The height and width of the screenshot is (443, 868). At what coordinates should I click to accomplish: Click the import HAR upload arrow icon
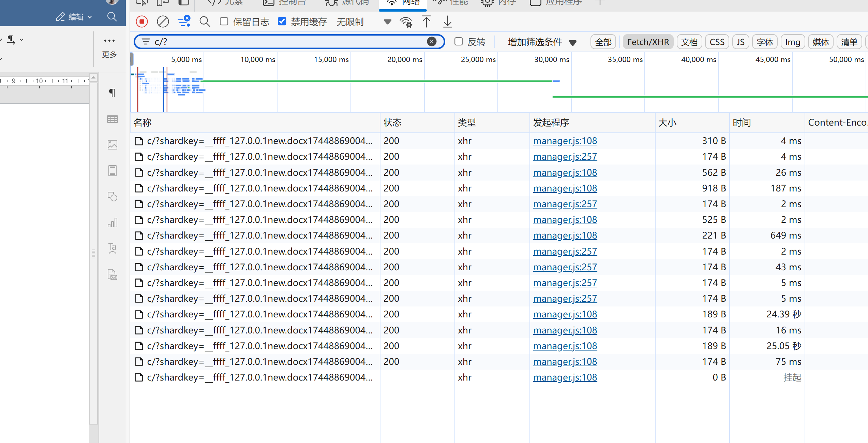tap(426, 22)
